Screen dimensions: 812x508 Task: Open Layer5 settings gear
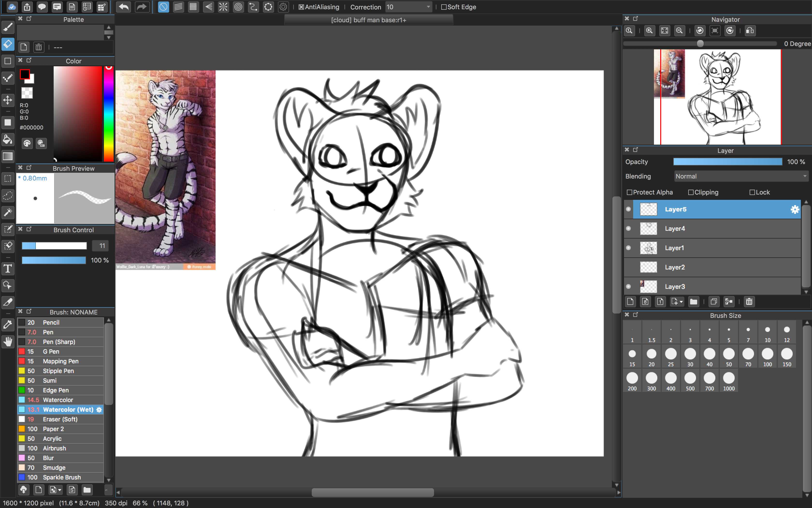795,209
